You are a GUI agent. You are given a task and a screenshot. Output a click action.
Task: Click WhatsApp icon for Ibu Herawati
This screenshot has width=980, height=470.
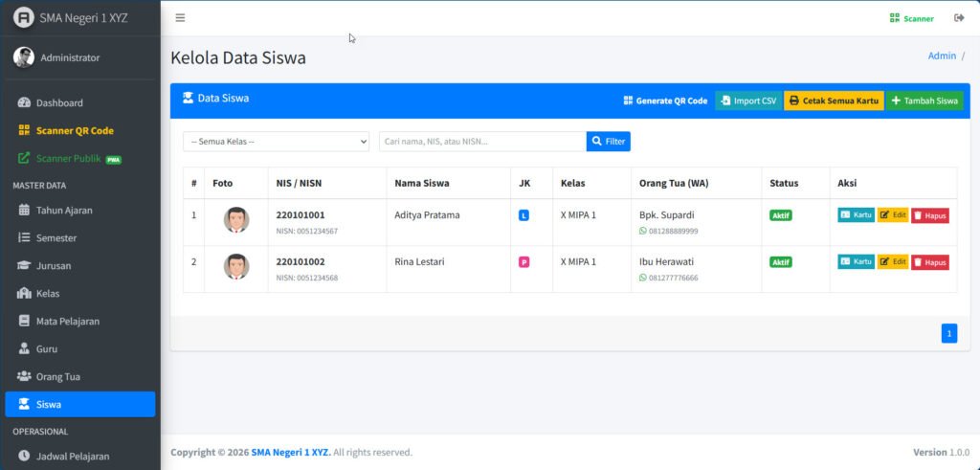click(643, 278)
